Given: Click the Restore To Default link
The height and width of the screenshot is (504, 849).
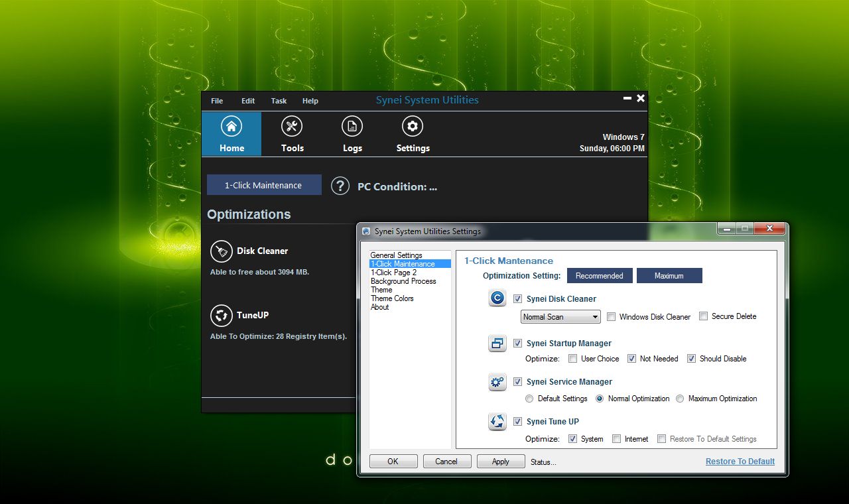Looking at the screenshot, I should pos(740,462).
